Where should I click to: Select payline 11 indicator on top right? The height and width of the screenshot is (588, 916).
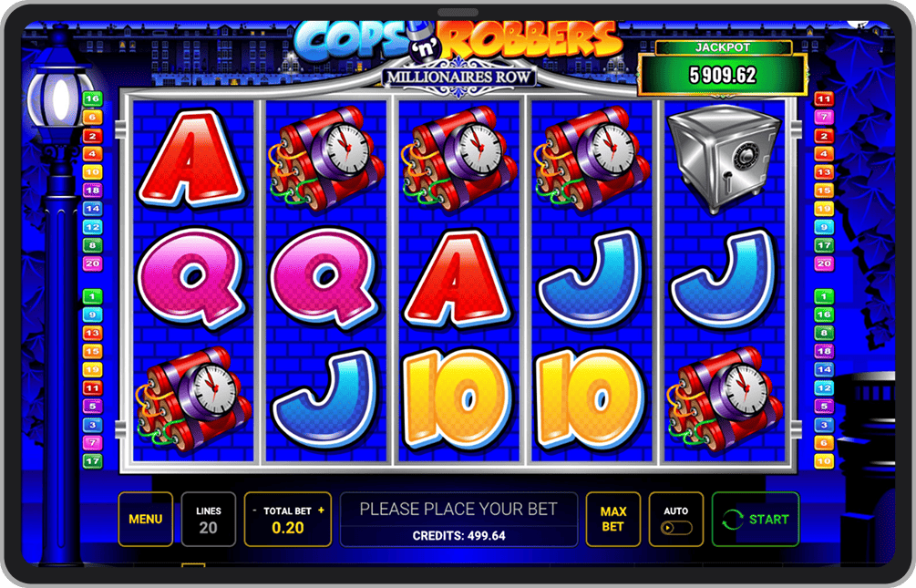click(824, 98)
